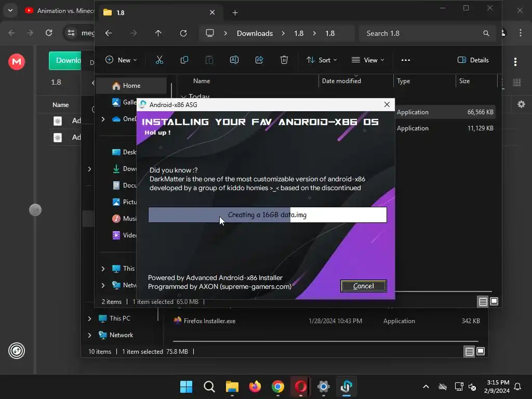Click the Creating 16GB data.img progress bar
The height and width of the screenshot is (399, 532).
(x=268, y=215)
